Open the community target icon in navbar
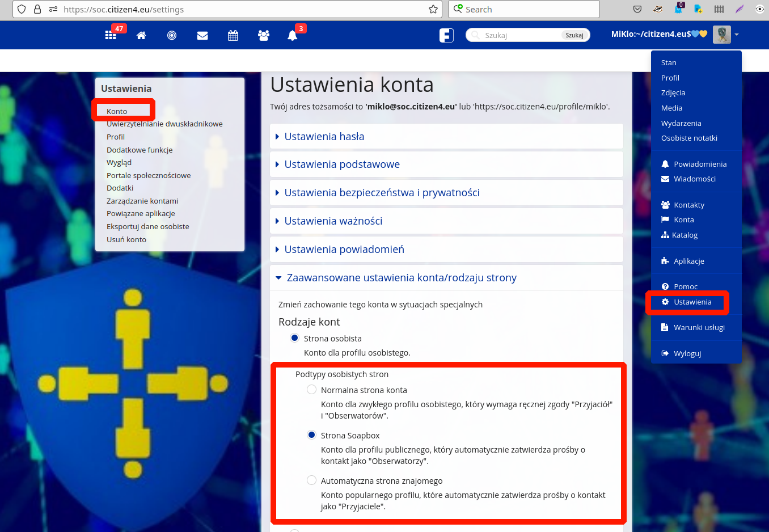The image size is (769, 532). coord(172,35)
